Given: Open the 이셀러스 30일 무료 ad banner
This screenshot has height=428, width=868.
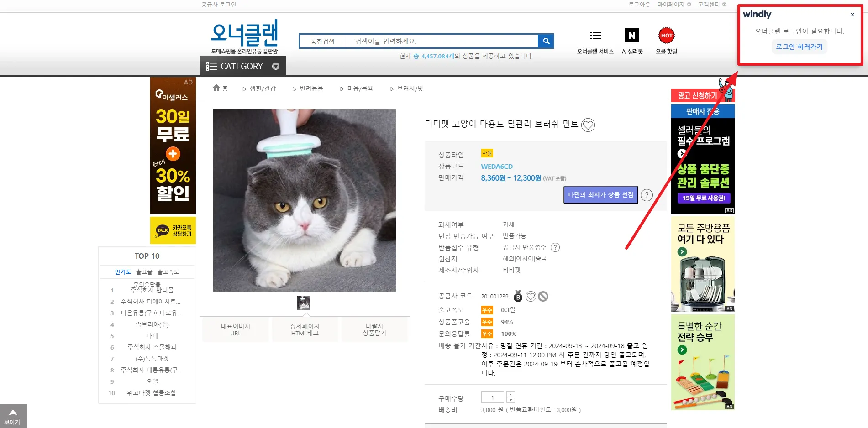Looking at the screenshot, I should (x=173, y=146).
